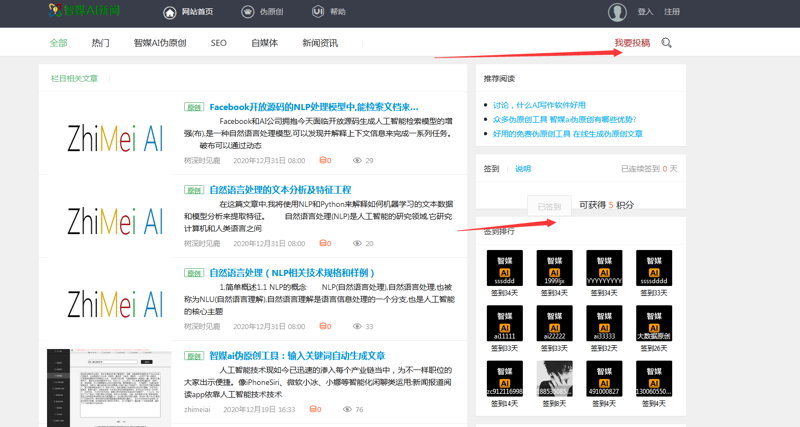Open sssddd avatar in sign-in ranking
The height and width of the screenshot is (427, 800).
pyautogui.click(x=505, y=268)
